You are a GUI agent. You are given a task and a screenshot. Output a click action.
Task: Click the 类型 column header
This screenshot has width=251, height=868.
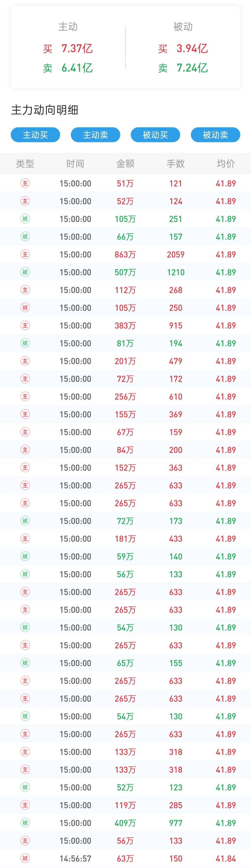(x=25, y=164)
